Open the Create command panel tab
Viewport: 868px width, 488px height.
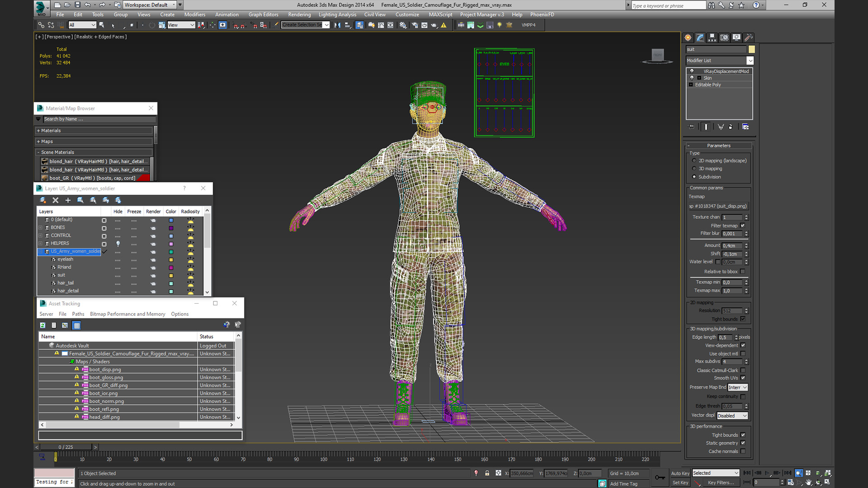pos(688,38)
